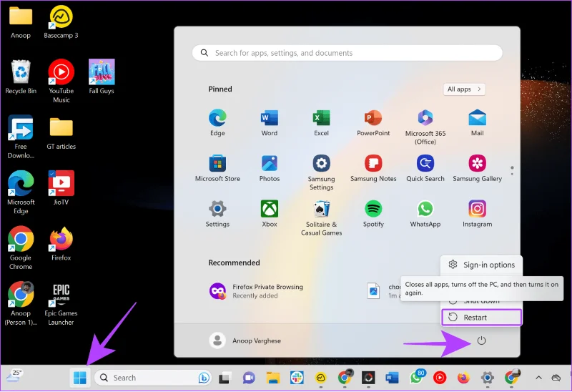Open the pinned Mail app
This screenshot has height=392, width=572.
(477, 122)
